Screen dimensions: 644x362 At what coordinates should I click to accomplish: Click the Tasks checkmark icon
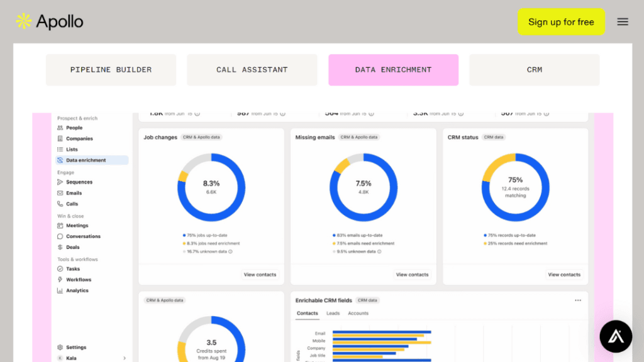coord(60,269)
